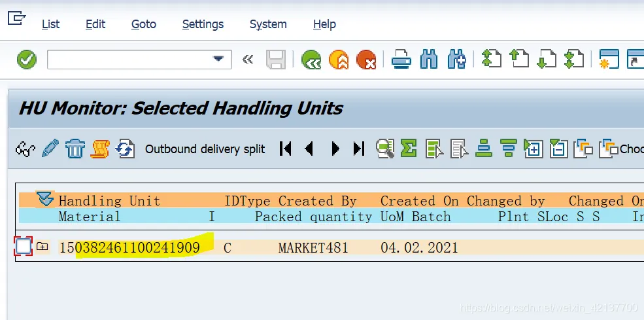Viewport: 644px width, 320px height.
Task: Click the orange scroll log icon
Action: (x=100, y=149)
